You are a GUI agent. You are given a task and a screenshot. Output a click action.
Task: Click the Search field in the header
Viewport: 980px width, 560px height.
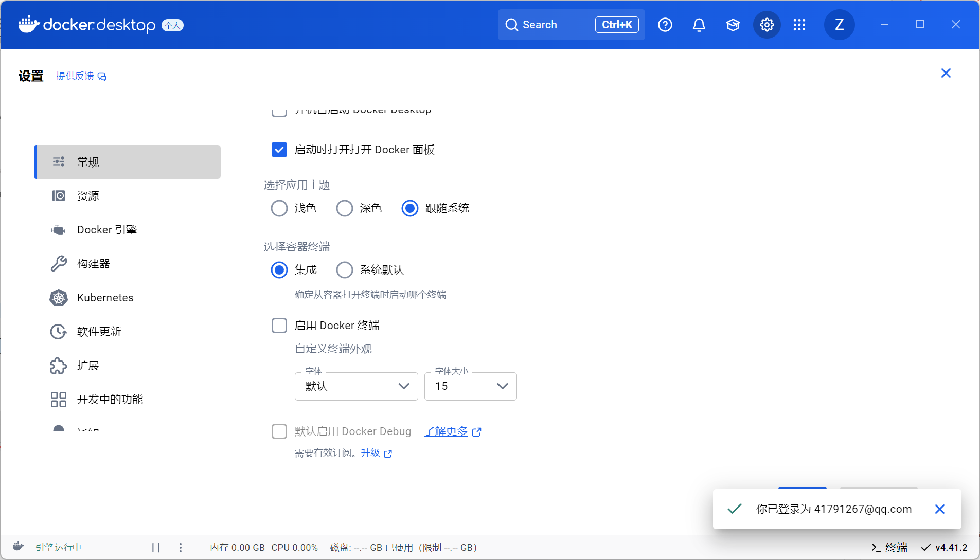571,25
